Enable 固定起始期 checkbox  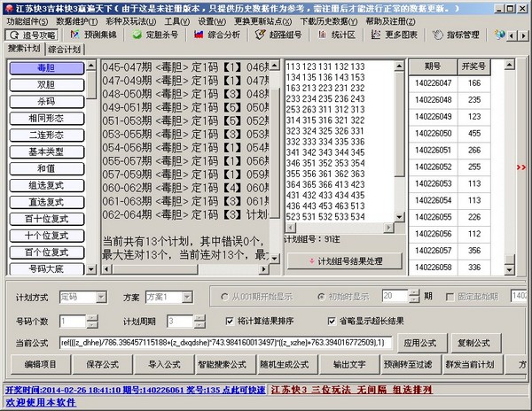click(450, 296)
